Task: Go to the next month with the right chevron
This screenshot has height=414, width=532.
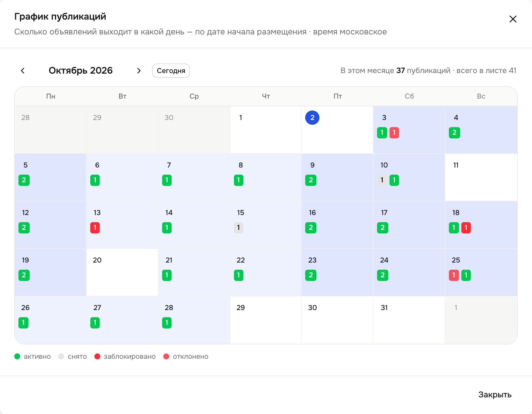Action: tap(139, 71)
